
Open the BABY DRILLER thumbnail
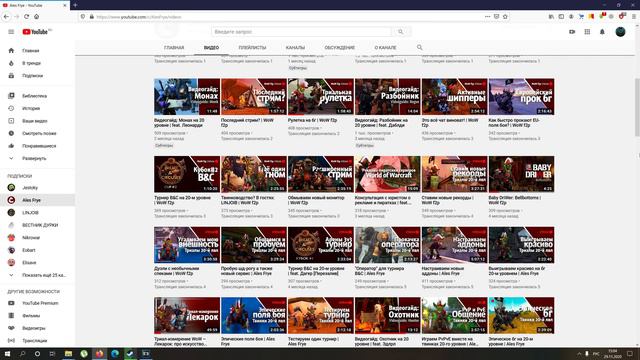522,174
